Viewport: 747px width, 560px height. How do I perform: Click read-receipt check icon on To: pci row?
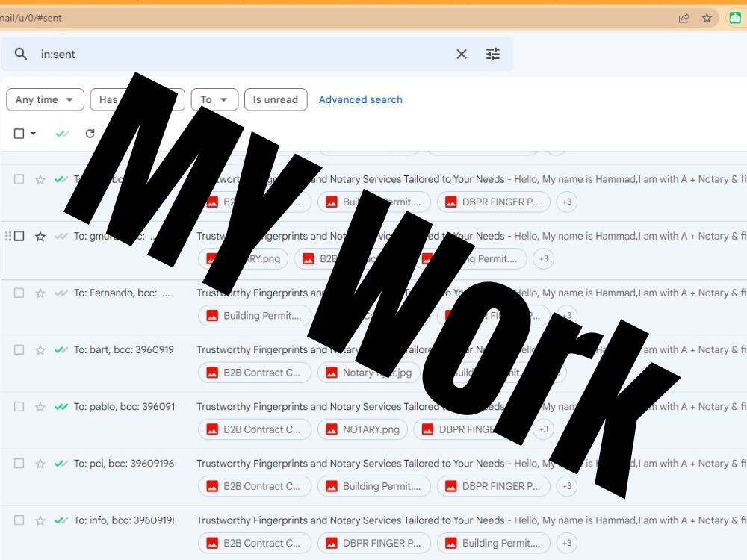(x=61, y=464)
